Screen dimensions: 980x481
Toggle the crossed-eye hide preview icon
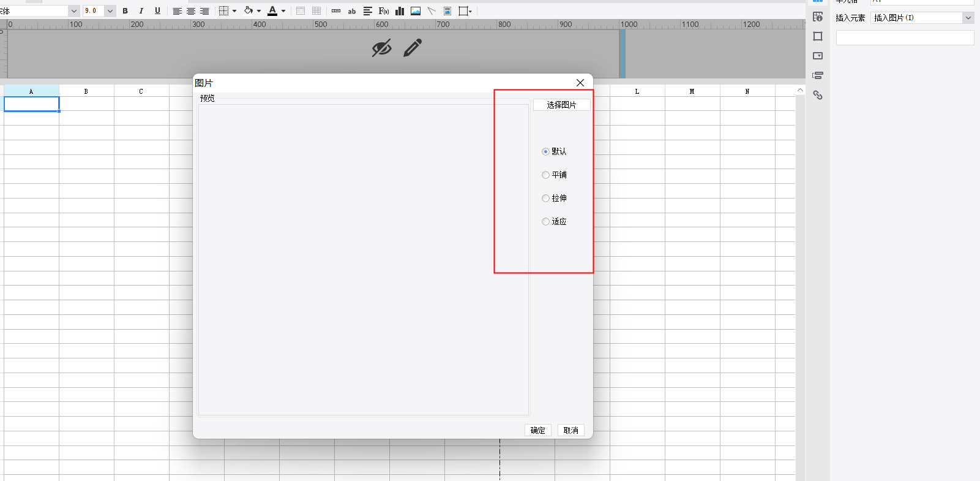382,48
